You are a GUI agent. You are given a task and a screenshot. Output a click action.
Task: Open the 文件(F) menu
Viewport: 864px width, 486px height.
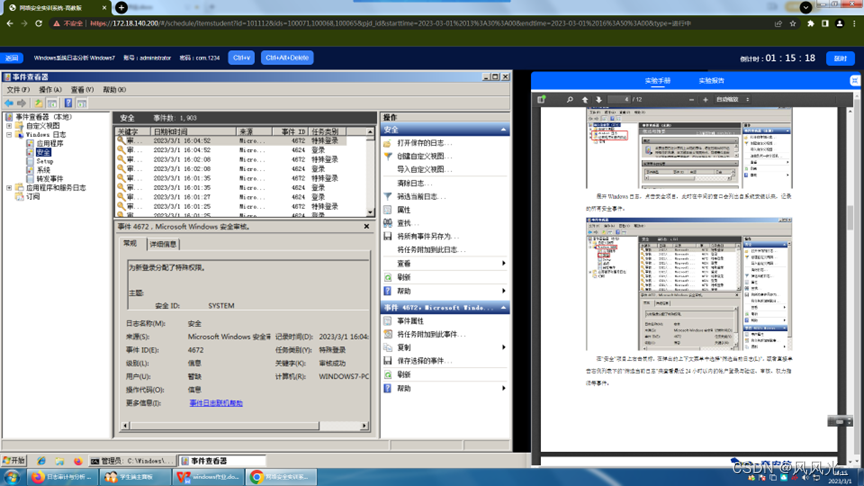[x=18, y=89]
